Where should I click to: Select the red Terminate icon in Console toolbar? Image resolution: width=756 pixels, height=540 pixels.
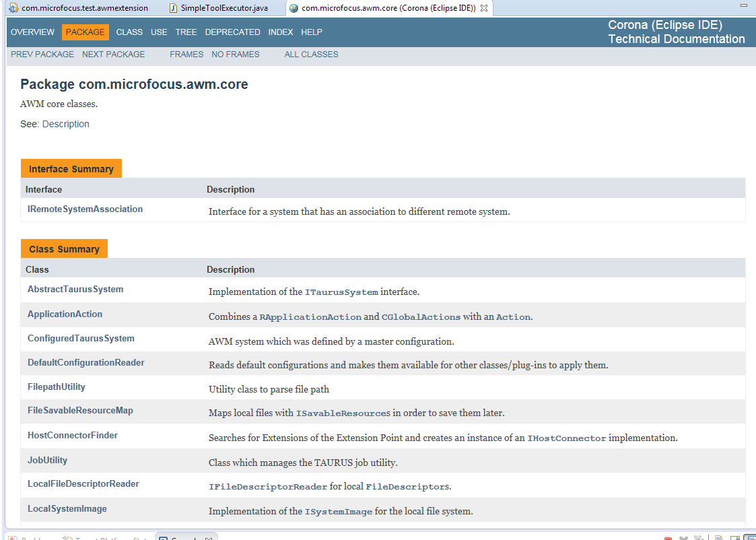(668, 536)
